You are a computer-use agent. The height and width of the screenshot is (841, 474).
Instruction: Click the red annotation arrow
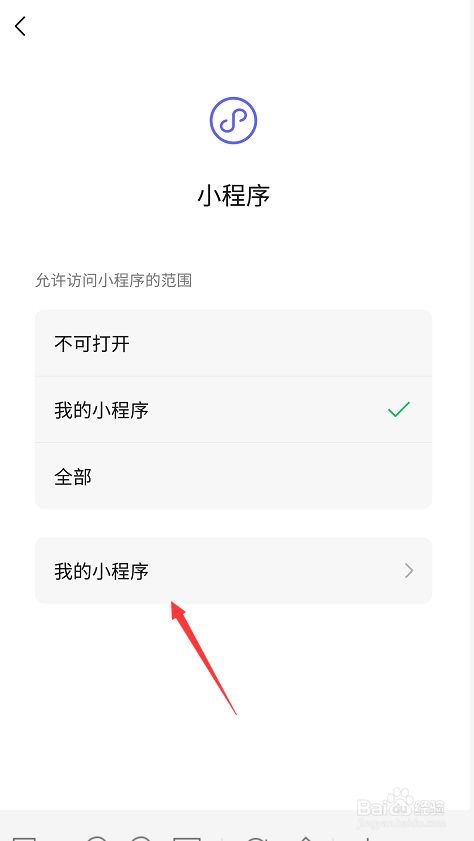click(x=203, y=658)
